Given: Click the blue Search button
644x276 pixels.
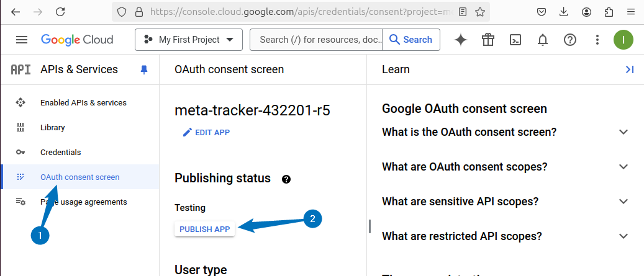Looking at the screenshot, I should [x=410, y=40].
